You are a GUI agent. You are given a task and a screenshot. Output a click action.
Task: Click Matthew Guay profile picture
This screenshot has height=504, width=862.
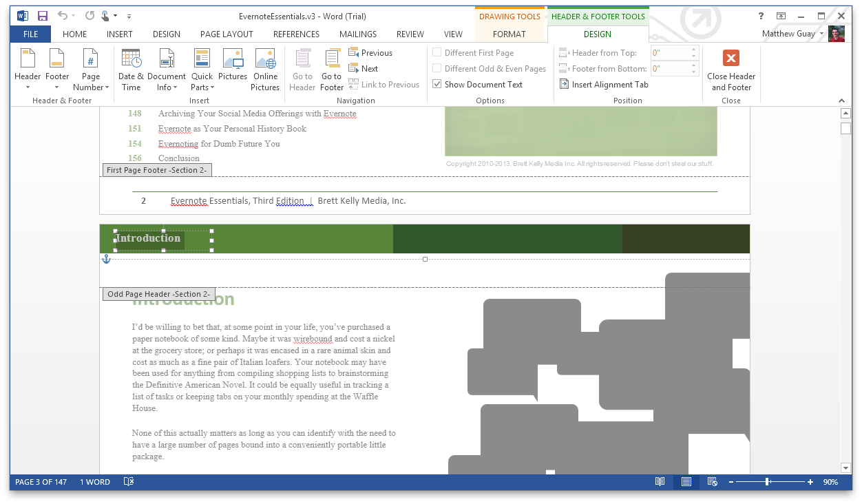[x=837, y=34]
